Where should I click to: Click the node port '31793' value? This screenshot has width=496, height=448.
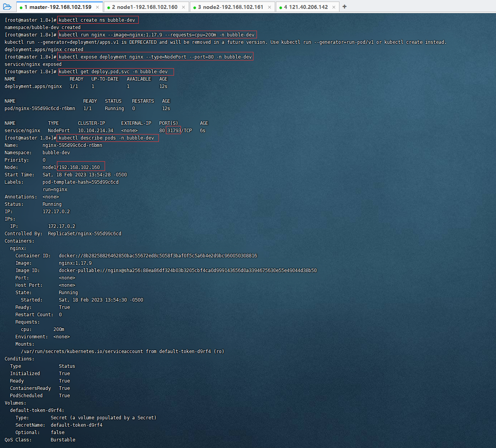[x=174, y=131]
